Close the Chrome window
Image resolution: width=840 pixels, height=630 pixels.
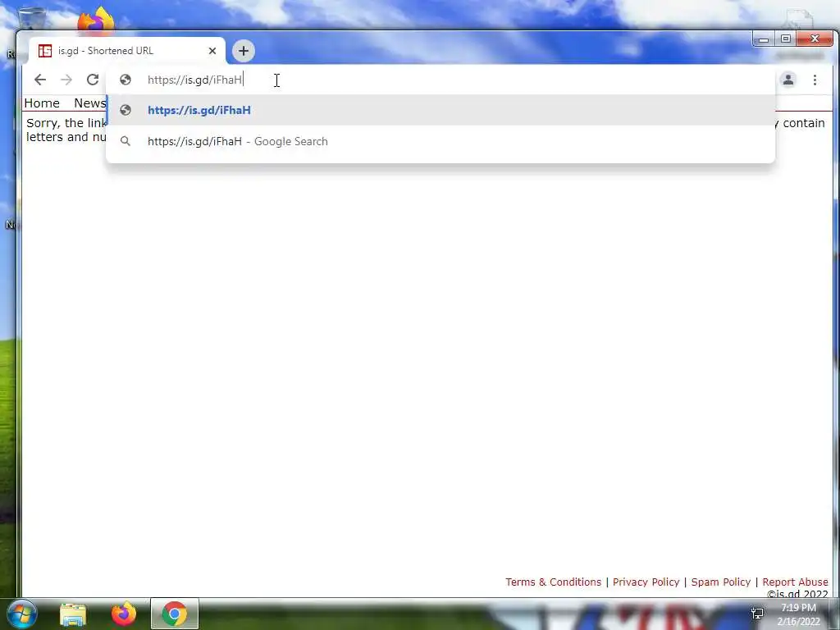tap(815, 39)
